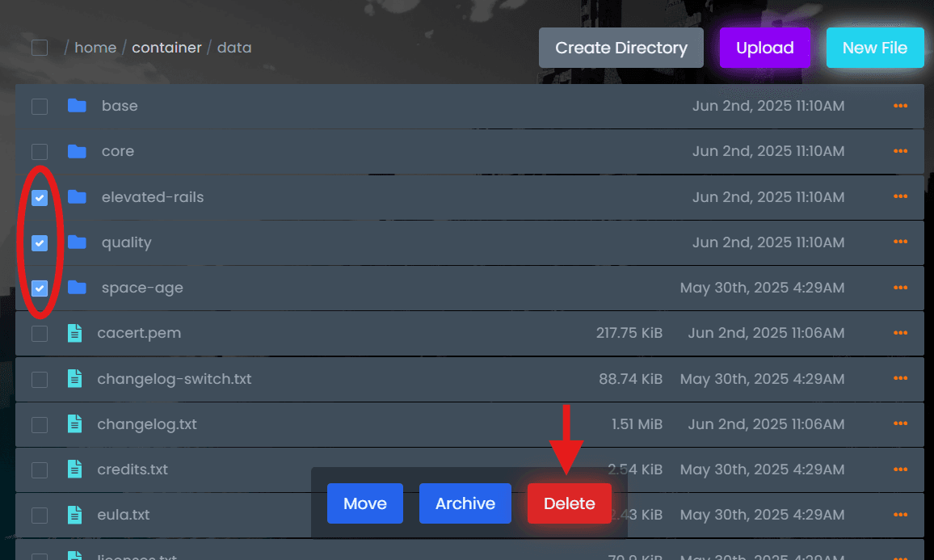The width and height of the screenshot is (934, 560).
Task: Archive the selected folders
Action: 465,503
